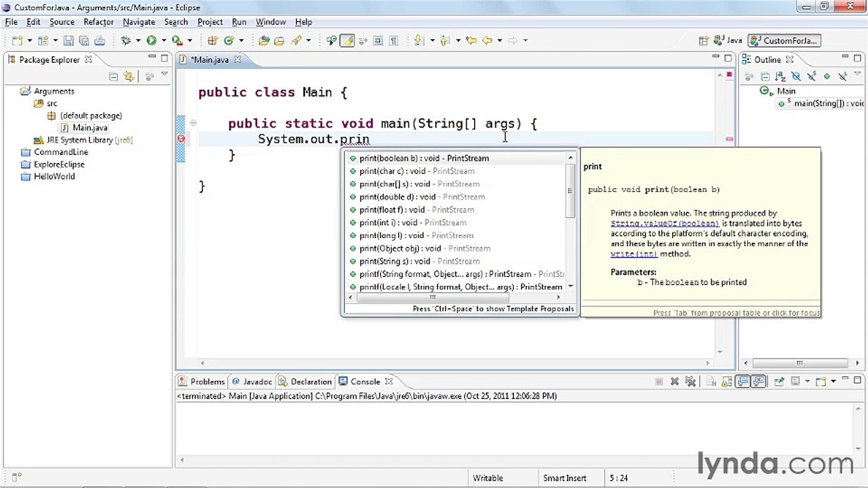Select JRE System Library [jre6]
The width and height of the screenshot is (868, 488).
coord(90,140)
